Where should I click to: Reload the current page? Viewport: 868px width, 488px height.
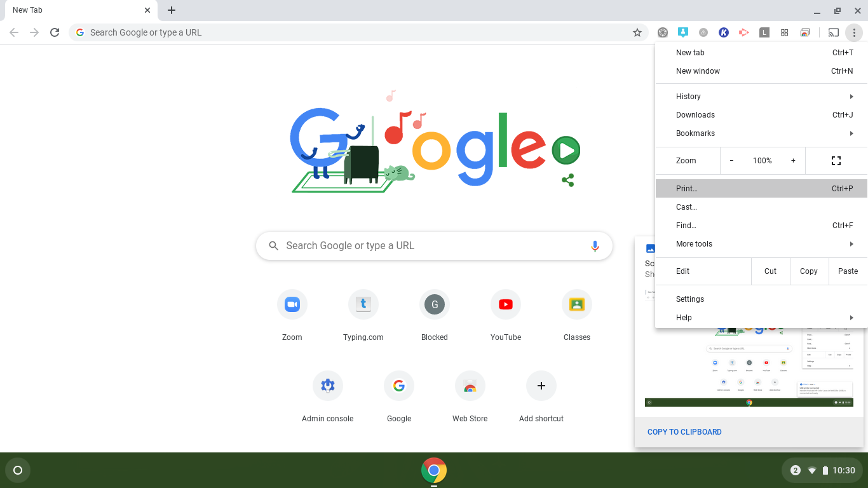tap(55, 32)
